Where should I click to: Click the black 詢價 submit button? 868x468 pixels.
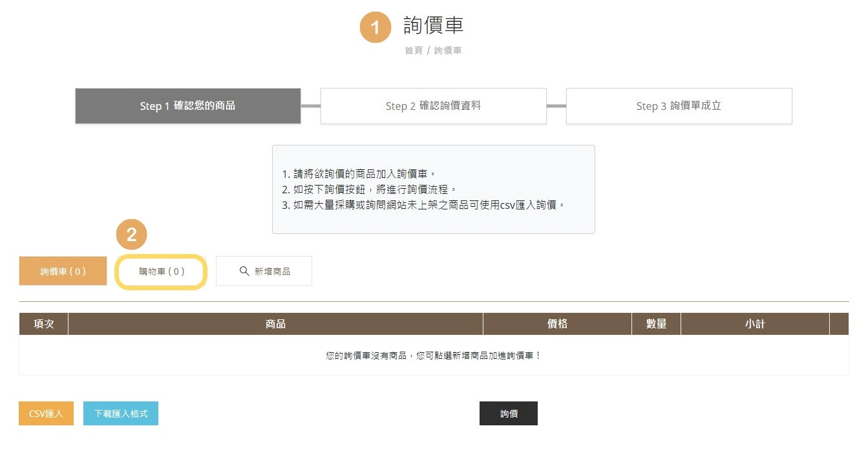[509, 413]
